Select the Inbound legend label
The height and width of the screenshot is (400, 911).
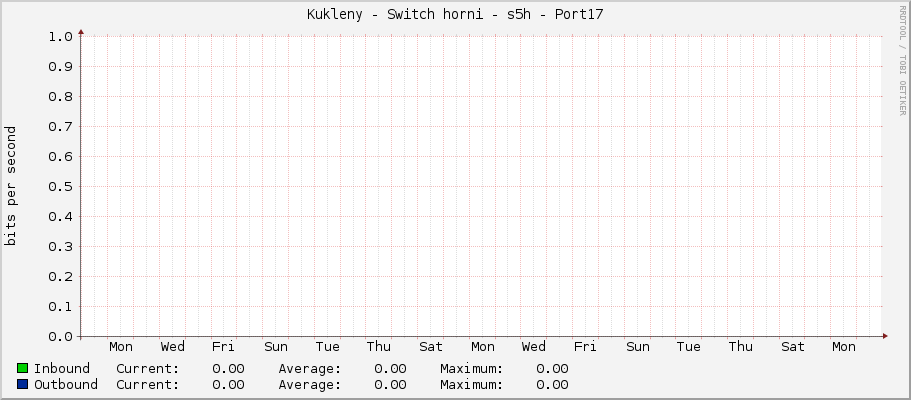tap(62, 369)
